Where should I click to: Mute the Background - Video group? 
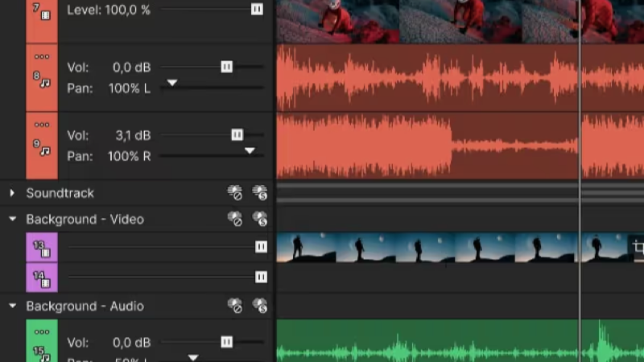coord(235,219)
